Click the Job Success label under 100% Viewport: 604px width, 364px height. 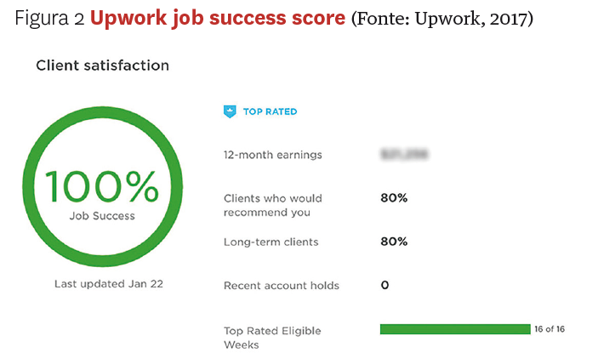[102, 216]
